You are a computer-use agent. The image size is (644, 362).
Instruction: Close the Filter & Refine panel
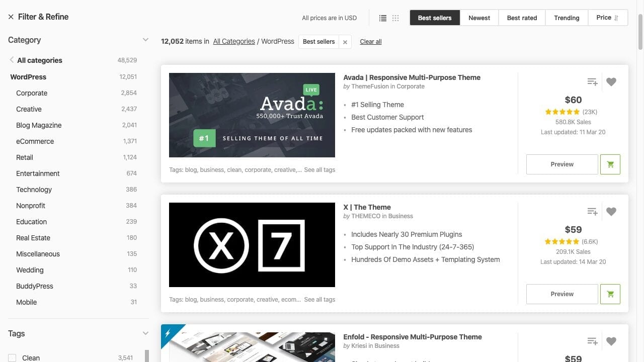click(x=11, y=17)
